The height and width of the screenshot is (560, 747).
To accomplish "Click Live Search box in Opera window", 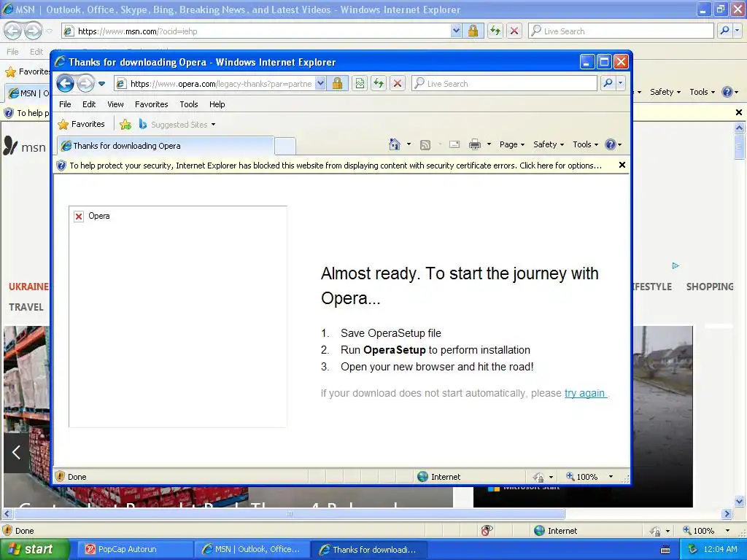I will pos(504,84).
